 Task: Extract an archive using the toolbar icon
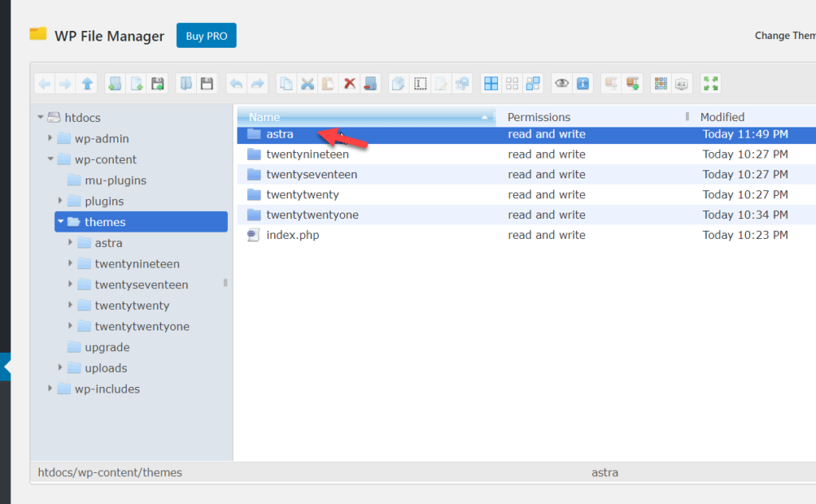[611, 84]
